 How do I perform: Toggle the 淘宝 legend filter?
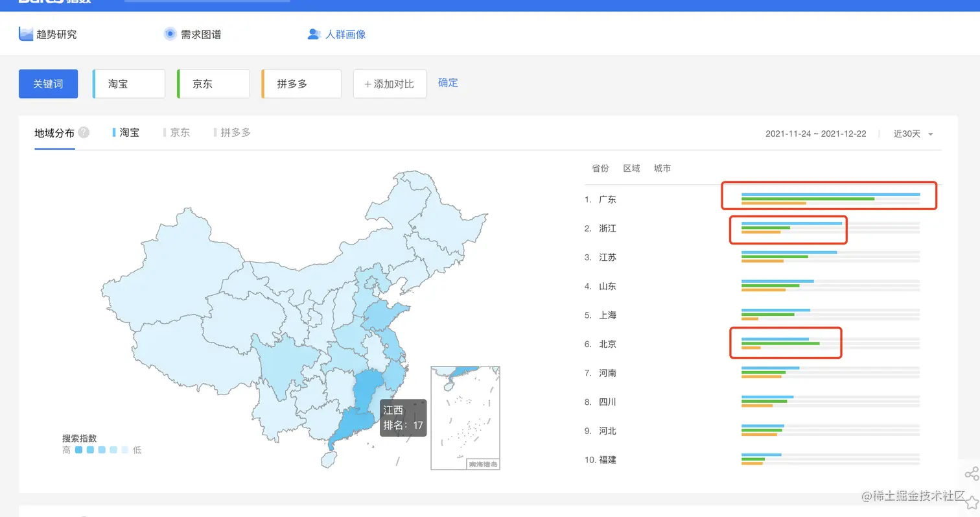126,132
